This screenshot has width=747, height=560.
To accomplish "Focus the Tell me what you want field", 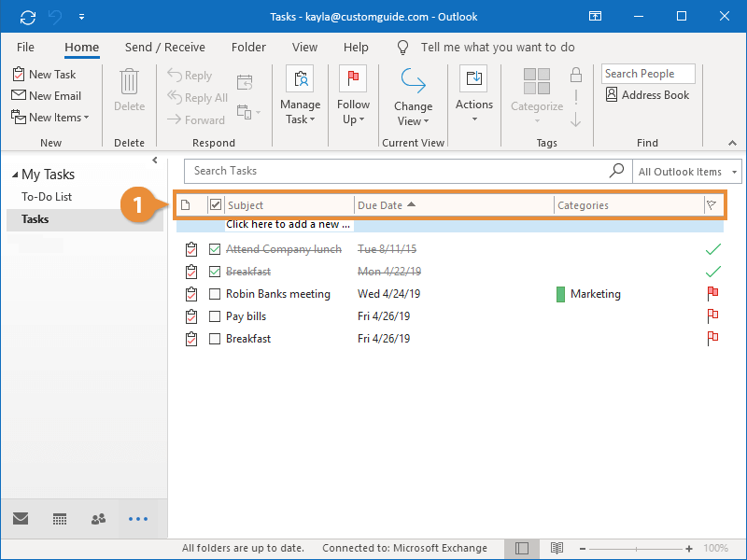I will tap(498, 48).
